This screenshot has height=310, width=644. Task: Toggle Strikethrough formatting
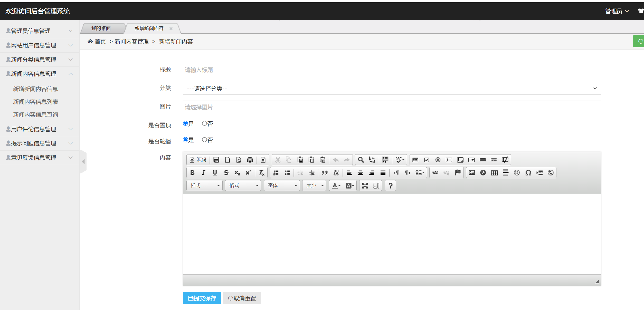(x=226, y=173)
